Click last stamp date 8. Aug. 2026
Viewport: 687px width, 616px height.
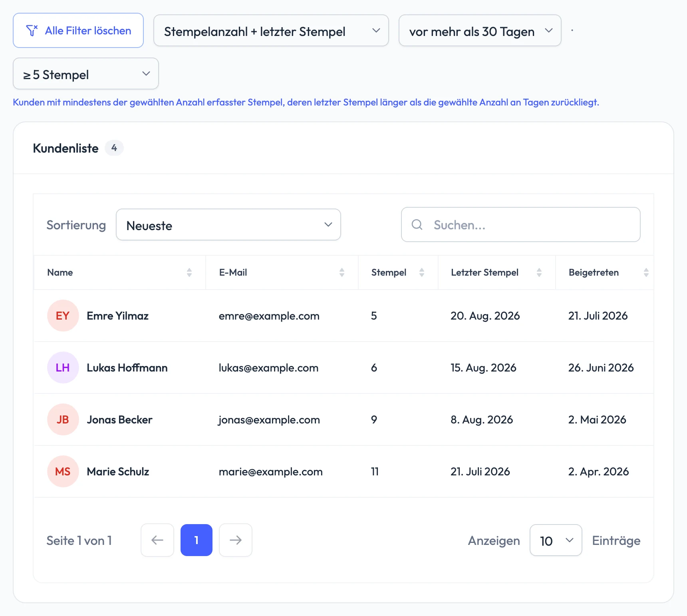(x=482, y=420)
